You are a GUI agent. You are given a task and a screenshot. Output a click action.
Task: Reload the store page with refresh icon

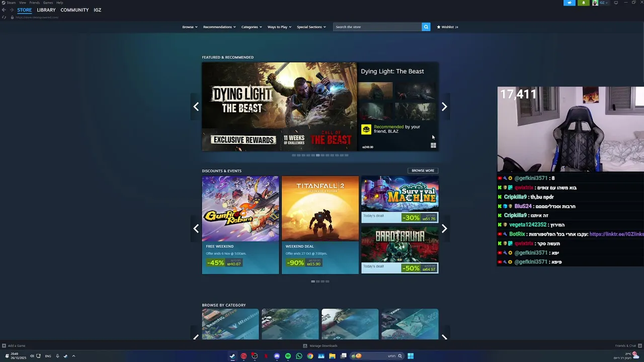(5, 17)
